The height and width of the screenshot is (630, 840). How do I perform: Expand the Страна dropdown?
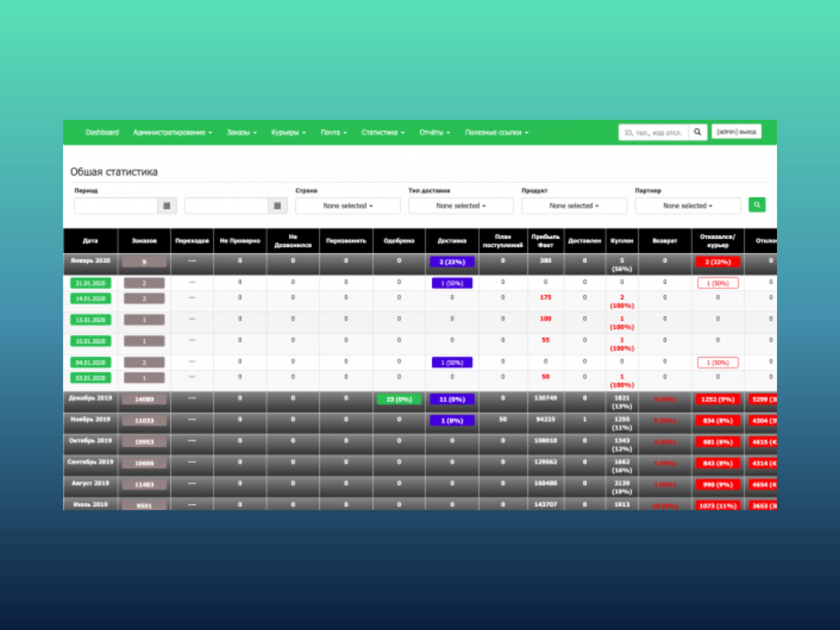pyautogui.click(x=348, y=206)
